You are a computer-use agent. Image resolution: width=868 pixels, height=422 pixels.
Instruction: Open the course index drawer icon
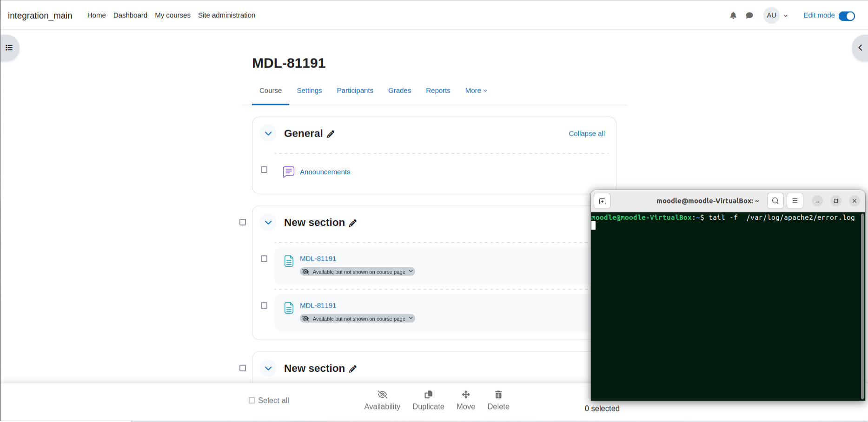(9, 48)
